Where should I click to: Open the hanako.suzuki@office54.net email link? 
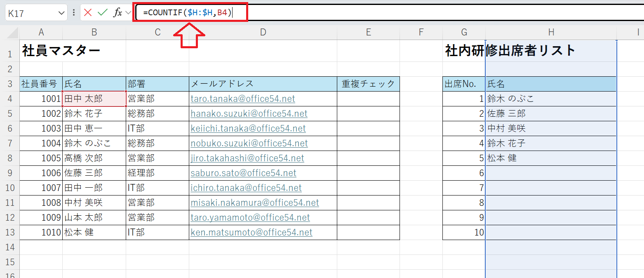tap(249, 113)
